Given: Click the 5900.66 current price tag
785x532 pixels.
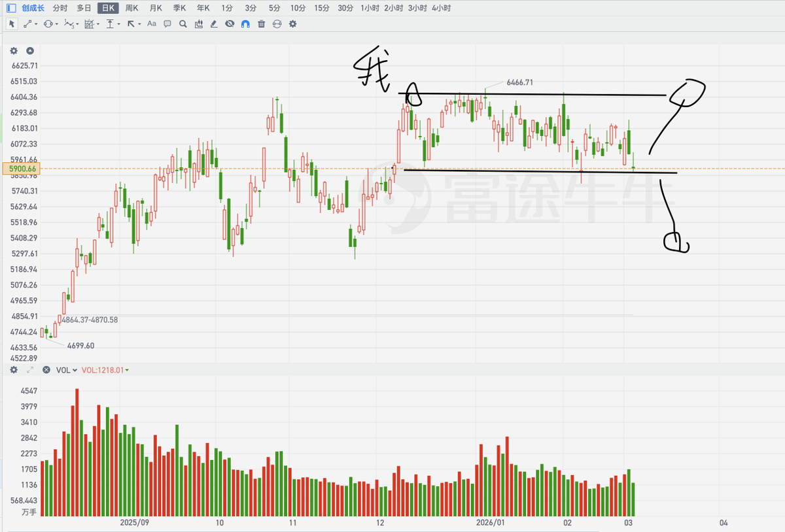Looking at the screenshot, I should 22,169.
